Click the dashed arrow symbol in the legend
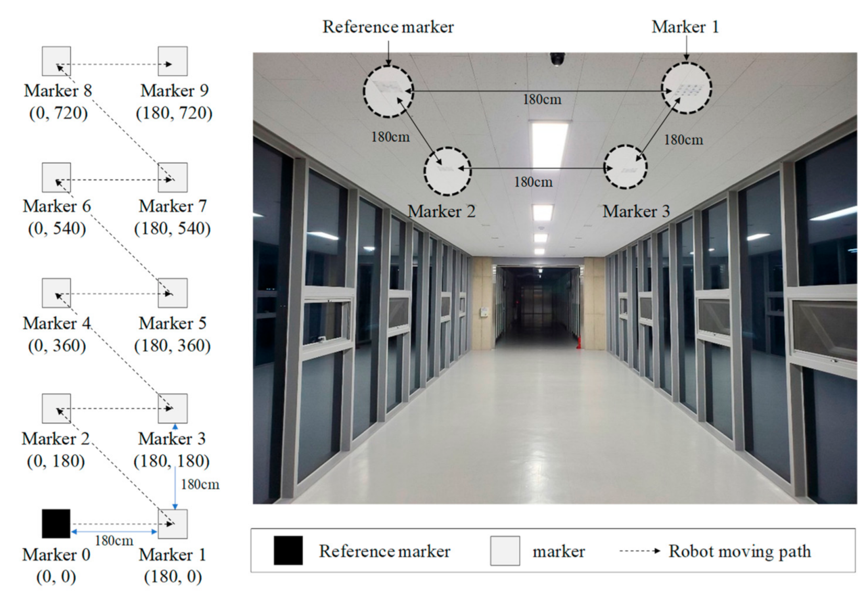This screenshot has height=596, width=868. pos(639,551)
